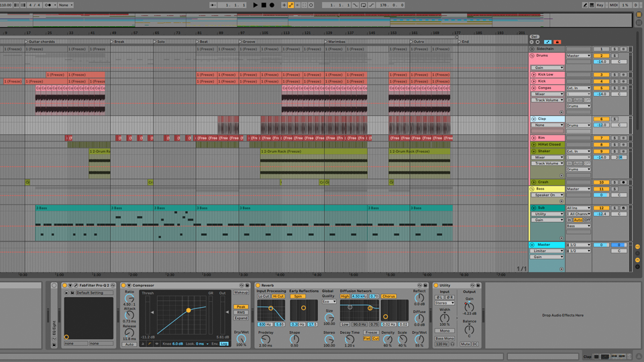Arm the Crash track for recording
Screen dimensions: 644x362
pyautogui.click(x=623, y=182)
